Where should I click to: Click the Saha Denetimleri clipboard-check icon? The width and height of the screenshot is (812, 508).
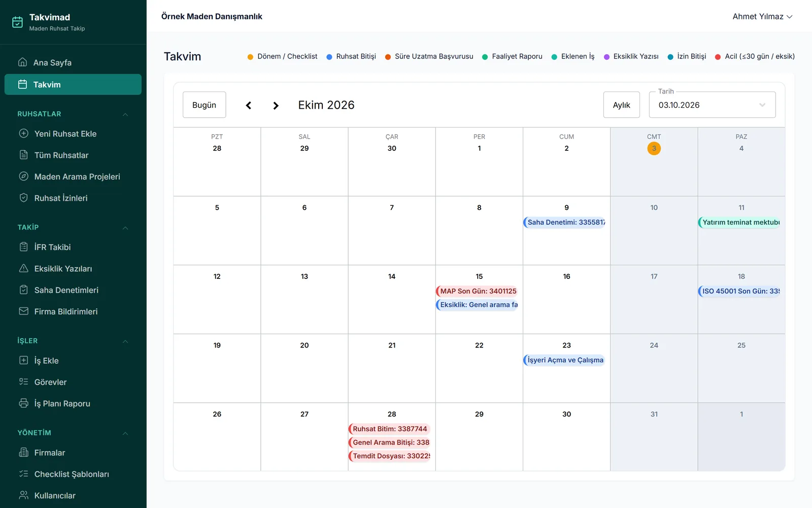click(x=23, y=290)
